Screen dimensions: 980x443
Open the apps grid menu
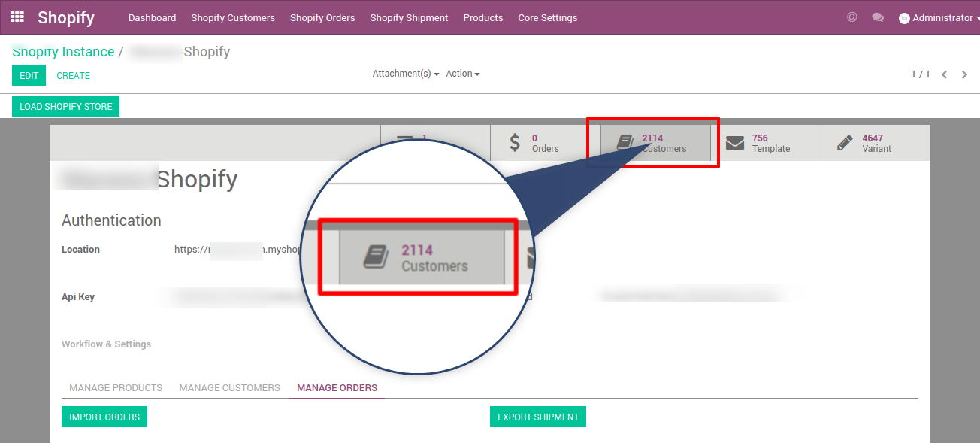click(x=17, y=17)
